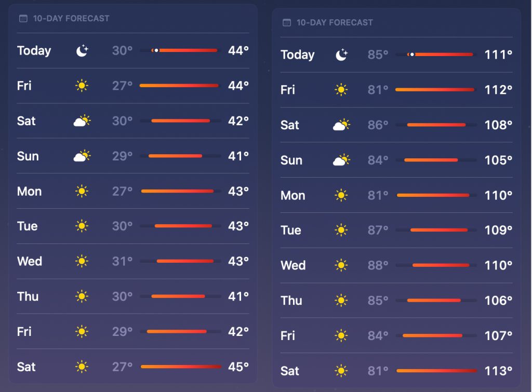This screenshot has width=532, height=392.
Task: Click the sun icon for Friday with 112° high
Action: [341, 90]
